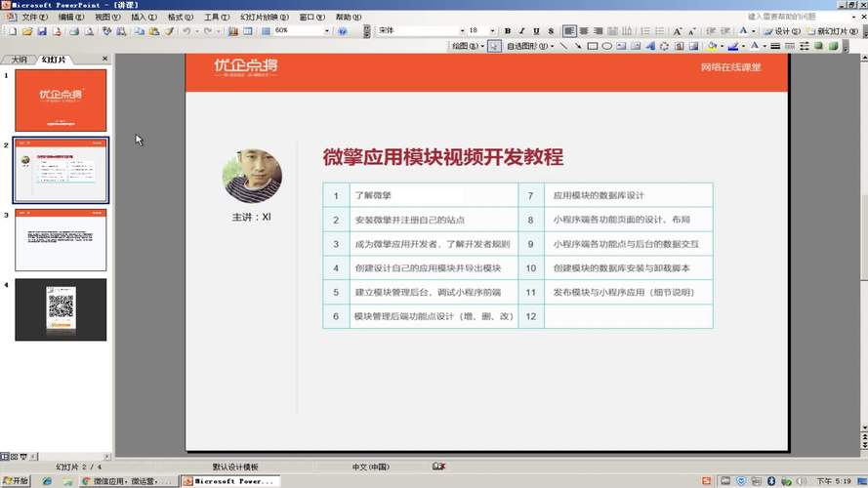The image size is (868, 488).
Task: Select the Oval drawing tool
Action: pyautogui.click(x=606, y=46)
